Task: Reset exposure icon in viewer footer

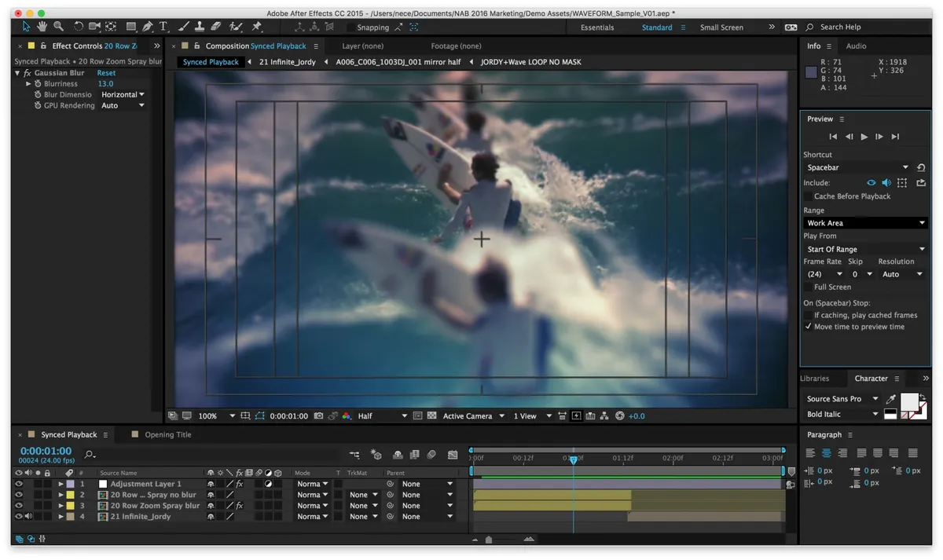Action: tap(620, 415)
